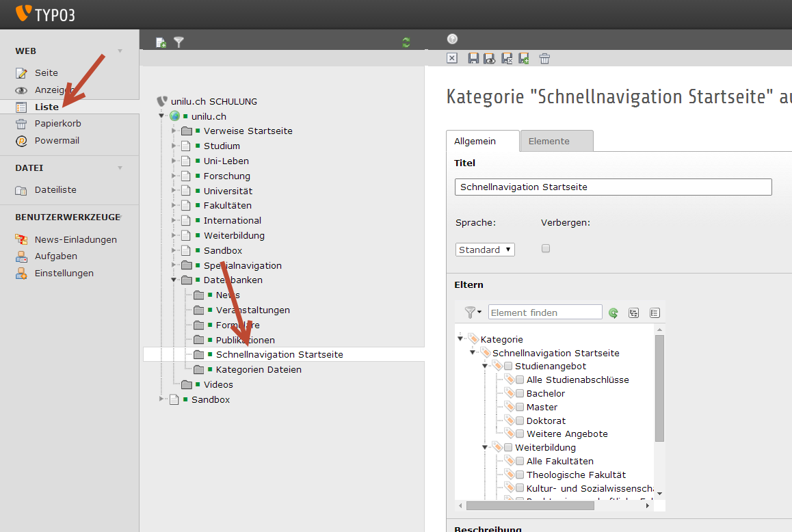Enable the Doktorat category checkbox
Viewport: 792px width, 532px height.
pos(520,421)
